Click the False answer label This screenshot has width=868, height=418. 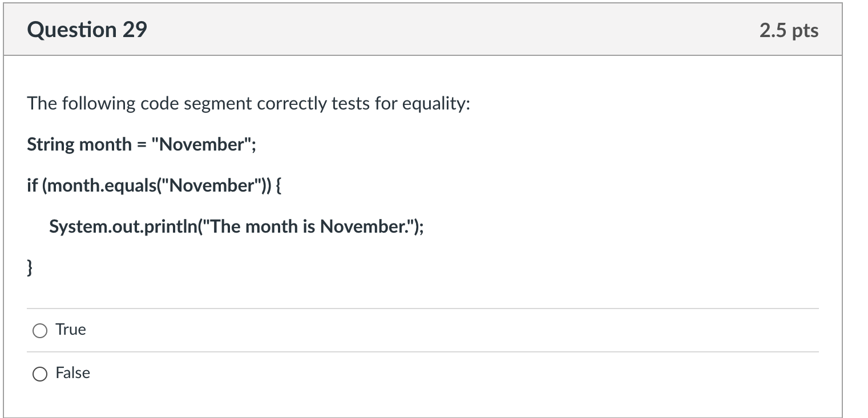(x=73, y=374)
